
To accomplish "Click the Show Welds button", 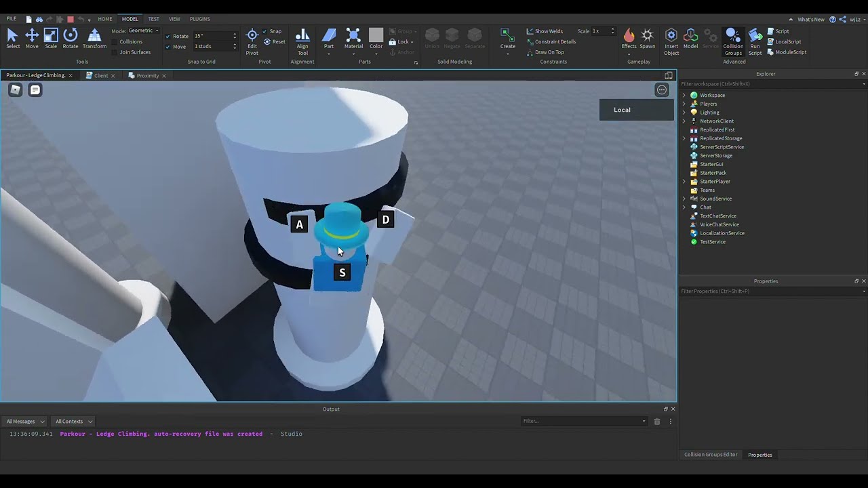I will [x=545, y=31].
